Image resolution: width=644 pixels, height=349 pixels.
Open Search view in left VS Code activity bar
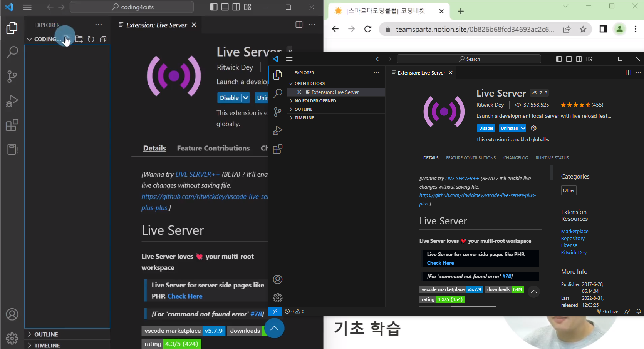pos(12,52)
